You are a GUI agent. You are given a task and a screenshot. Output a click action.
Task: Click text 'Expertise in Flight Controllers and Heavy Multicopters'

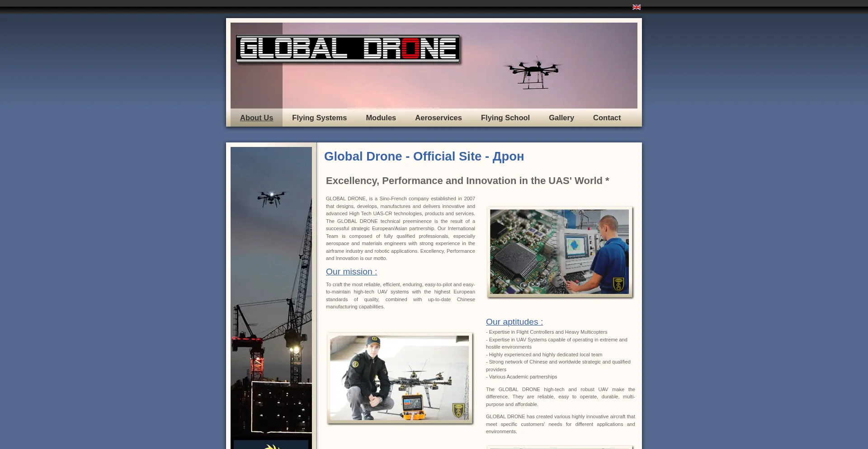point(548,332)
